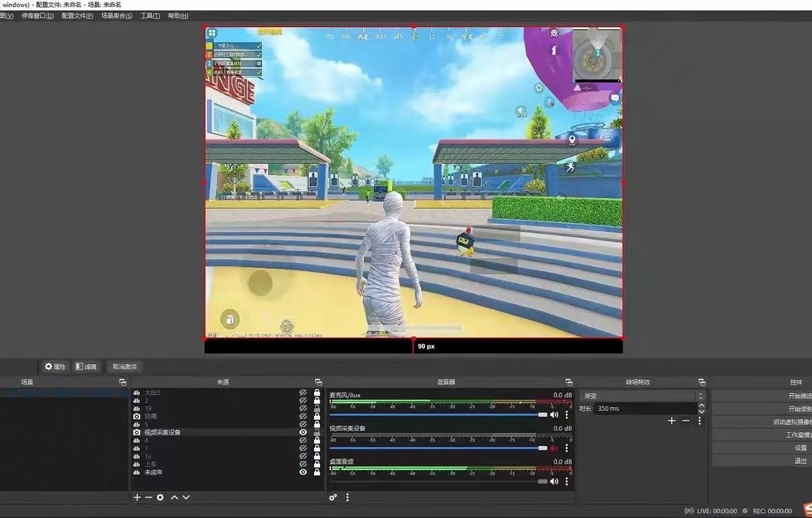Show the 1v source via eye icon
Image resolution: width=812 pixels, height=518 pixels.
303,456
